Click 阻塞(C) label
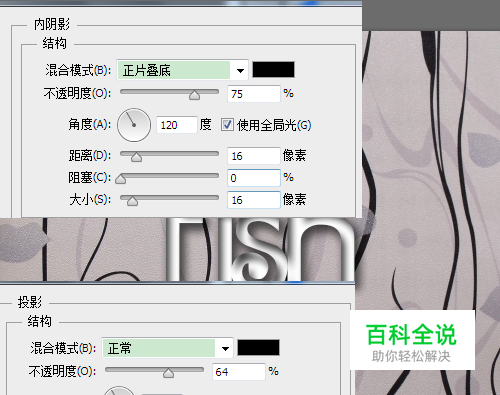 [x=90, y=178]
